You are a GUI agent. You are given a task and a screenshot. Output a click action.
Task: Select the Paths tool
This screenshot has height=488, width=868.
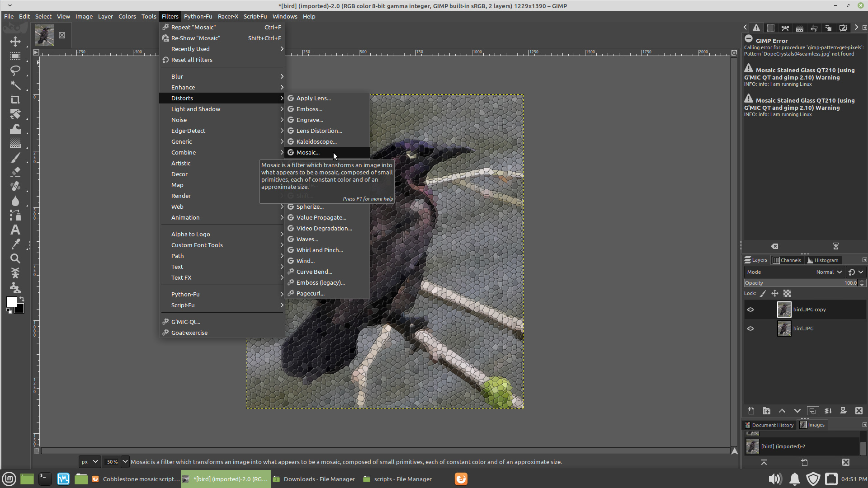tap(15, 216)
